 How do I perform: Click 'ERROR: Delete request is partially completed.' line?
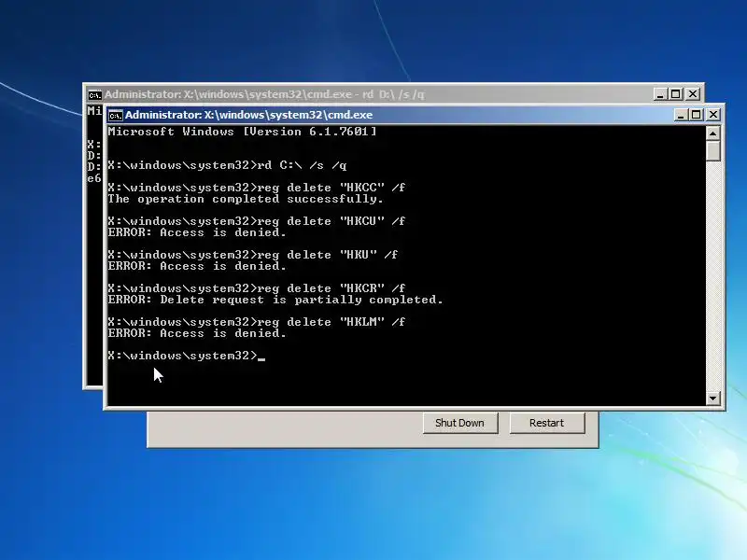[275, 300]
